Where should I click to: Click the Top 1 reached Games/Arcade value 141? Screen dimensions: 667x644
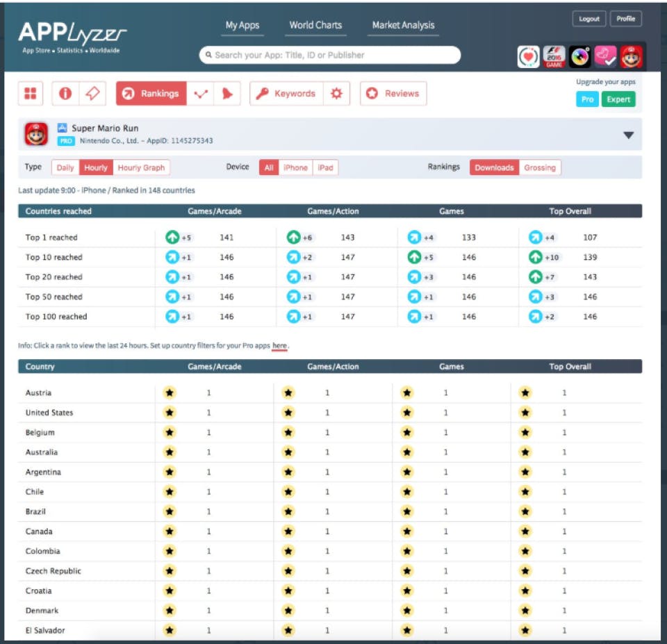tap(227, 238)
